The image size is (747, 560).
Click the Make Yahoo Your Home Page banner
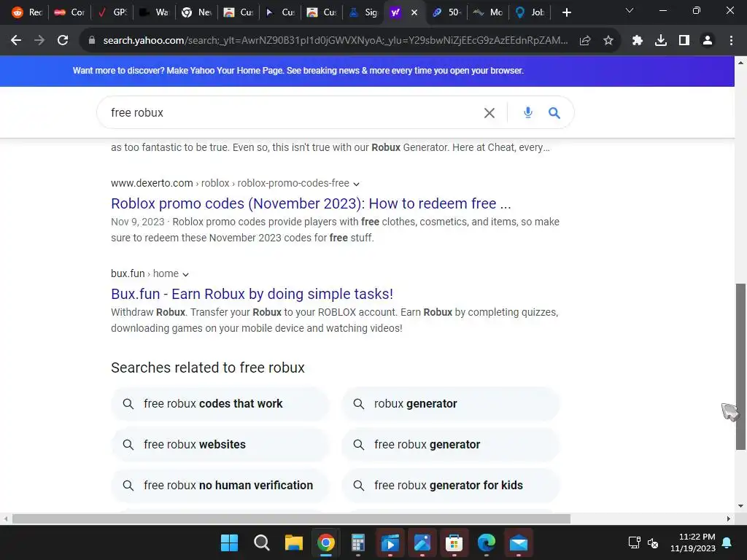tap(298, 71)
